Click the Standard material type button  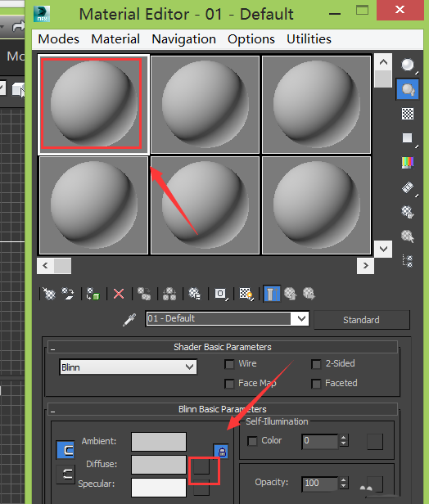click(x=362, y=320)
